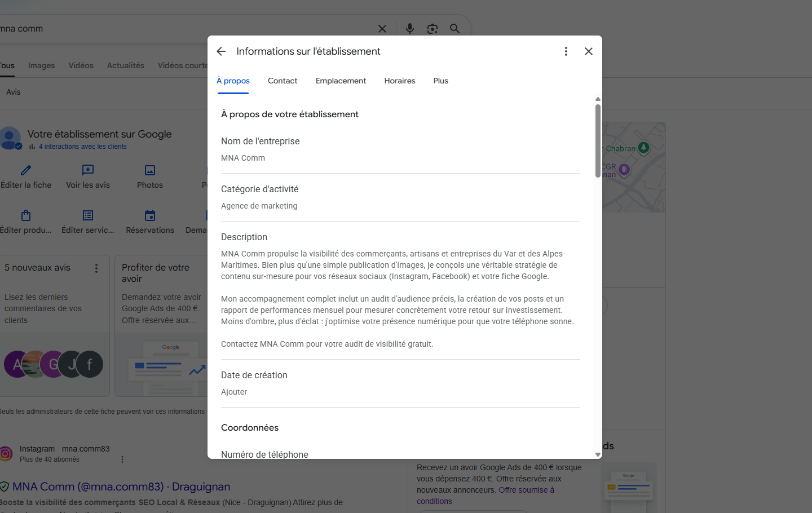812x513 pixels.
Task: Open the Horaires tab
Action: tap(400, 81)
